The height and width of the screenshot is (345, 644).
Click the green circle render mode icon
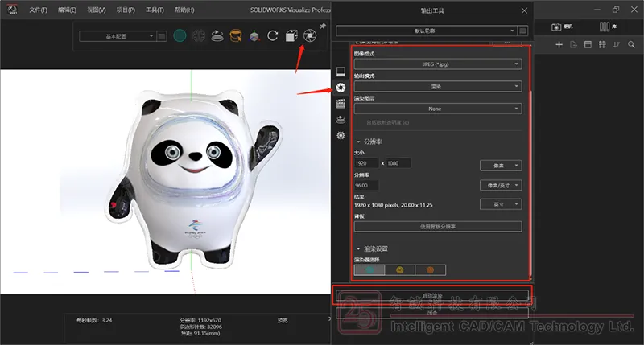pyautogui.click(x=180, y=36)
